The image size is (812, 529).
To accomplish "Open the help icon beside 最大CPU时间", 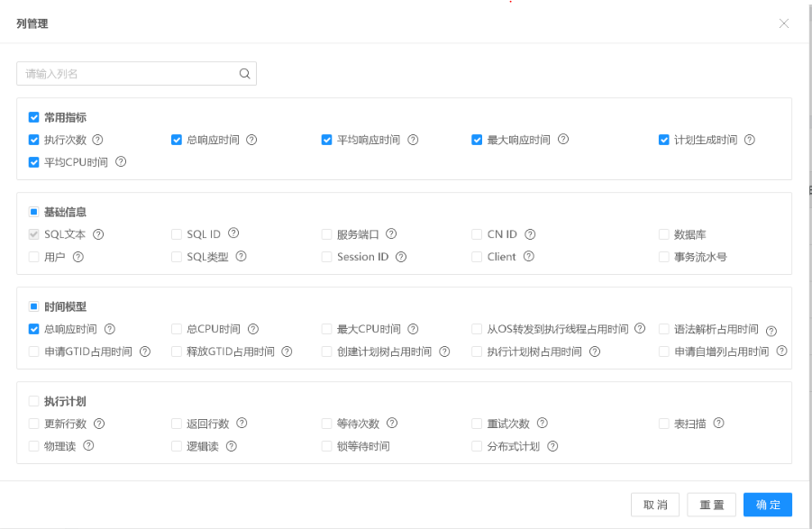I will (x=413, y=328).
